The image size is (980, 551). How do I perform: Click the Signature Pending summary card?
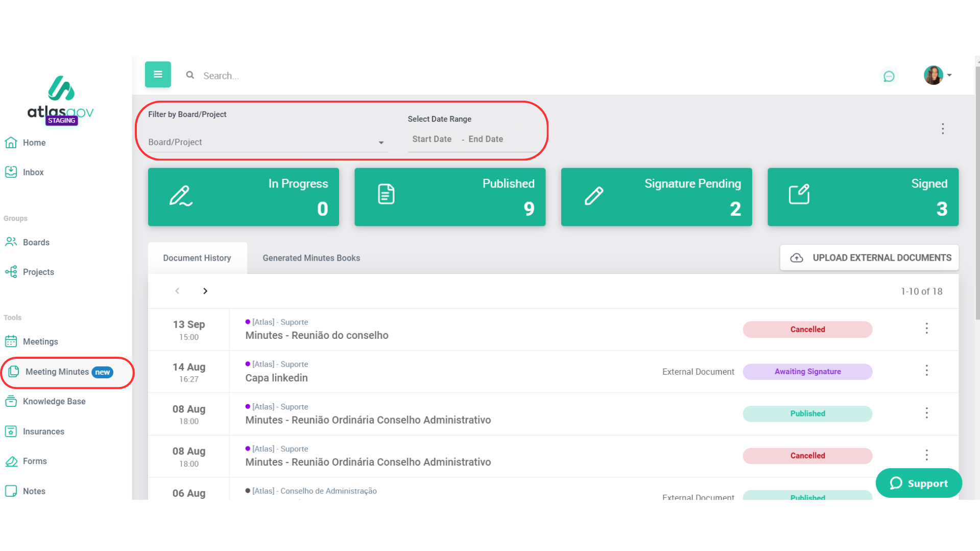click(656, 197)
